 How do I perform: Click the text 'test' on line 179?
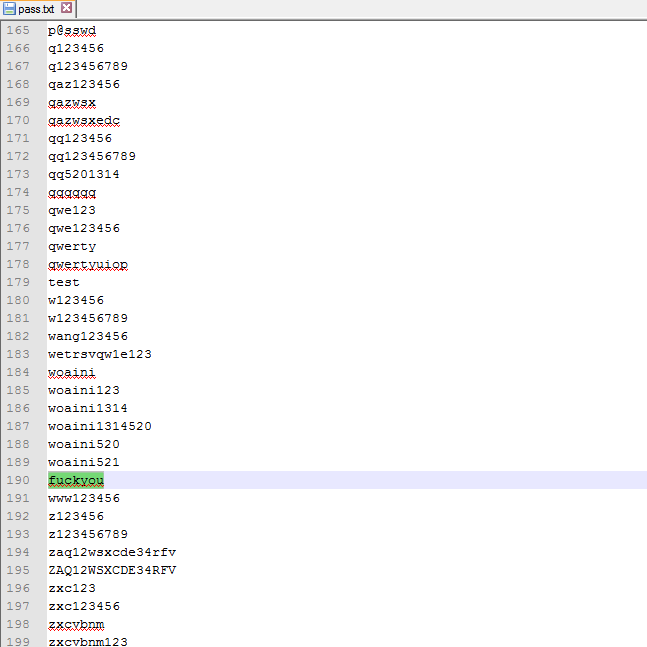point(64,282)
